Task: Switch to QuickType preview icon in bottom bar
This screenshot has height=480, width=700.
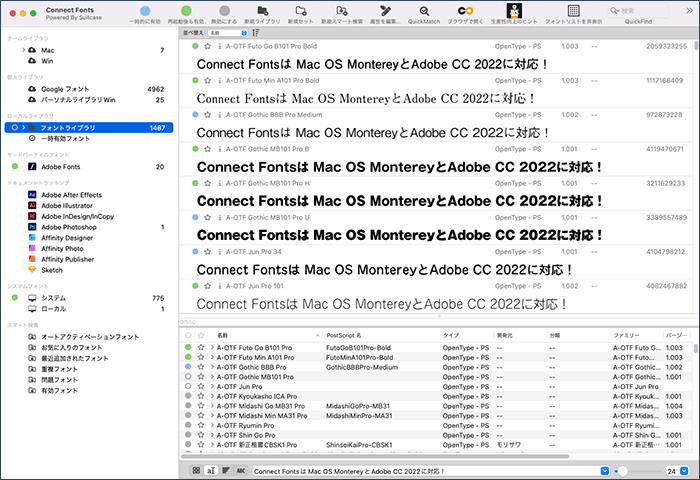Action: pyautogui.click(x=211, y=470)
